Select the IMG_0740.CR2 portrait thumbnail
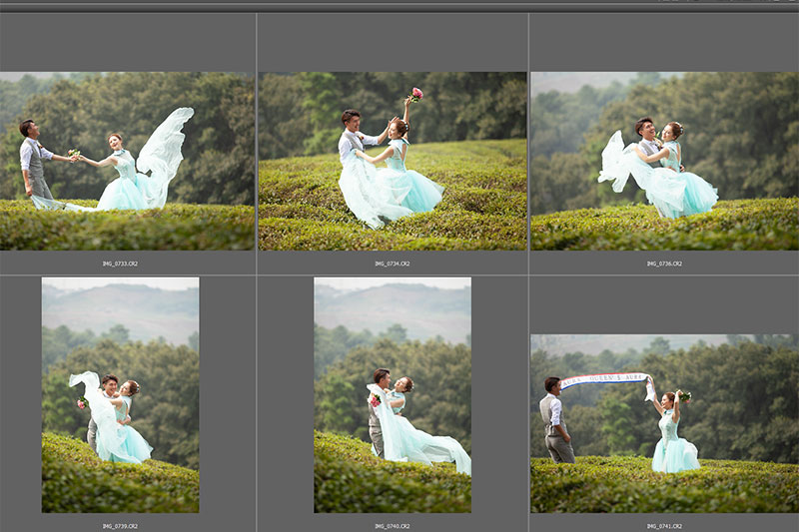This screenshot has width=799, height=532. 393,395
